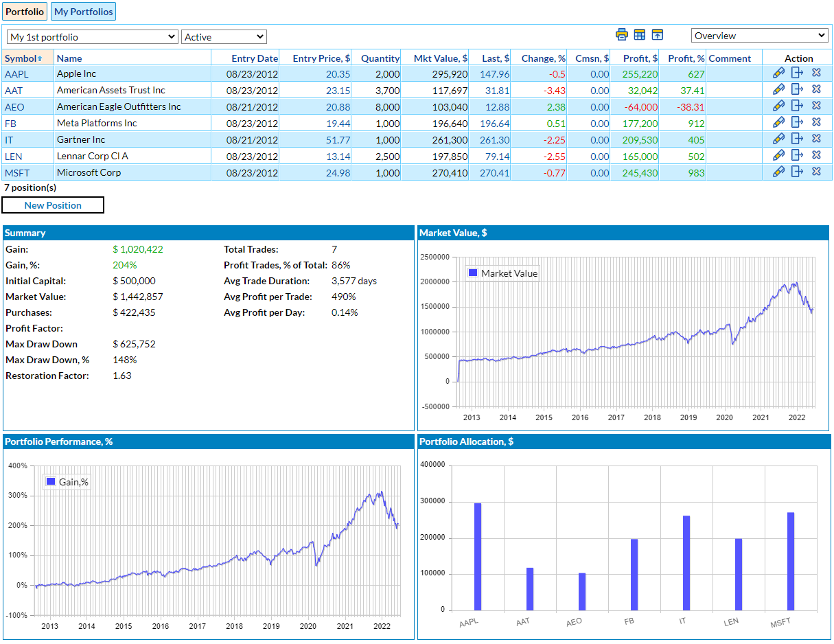
Task: Sort by Entry Date column header
Action: pyautogui.click(x=255, y=58)
